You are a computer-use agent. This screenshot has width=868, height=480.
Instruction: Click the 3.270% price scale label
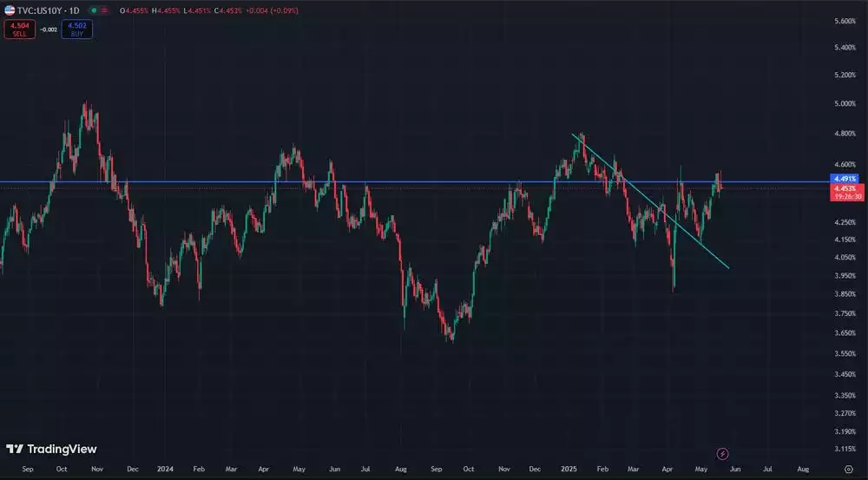tap(845, 413)
